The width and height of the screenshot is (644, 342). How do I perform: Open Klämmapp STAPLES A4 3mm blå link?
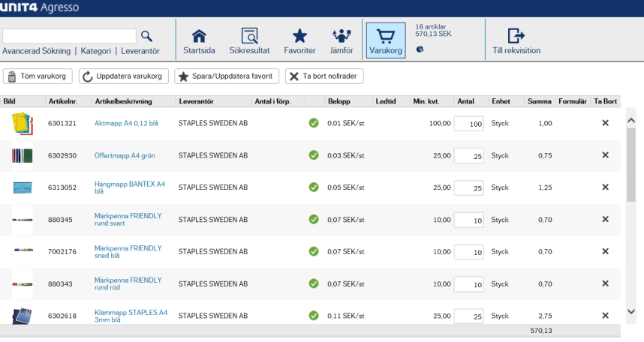coord(131,316)
